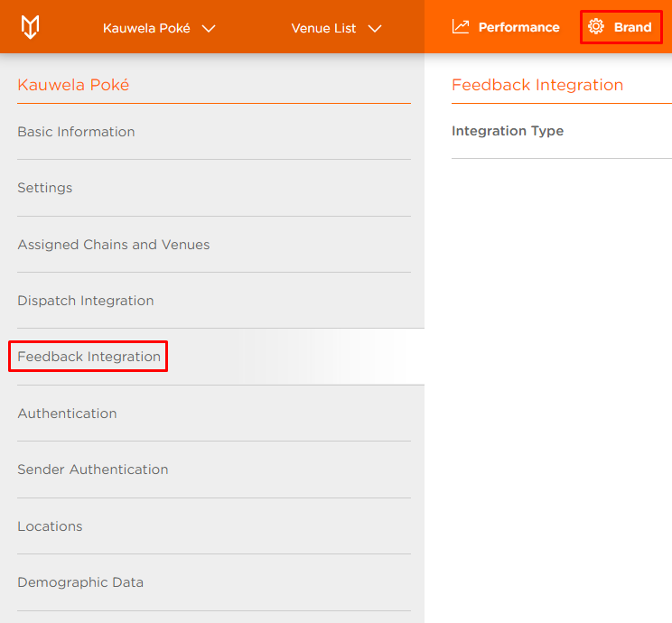Click the Performance chart icon
Viewport: 672px width, 623px height.
click(x=461, y=27)
